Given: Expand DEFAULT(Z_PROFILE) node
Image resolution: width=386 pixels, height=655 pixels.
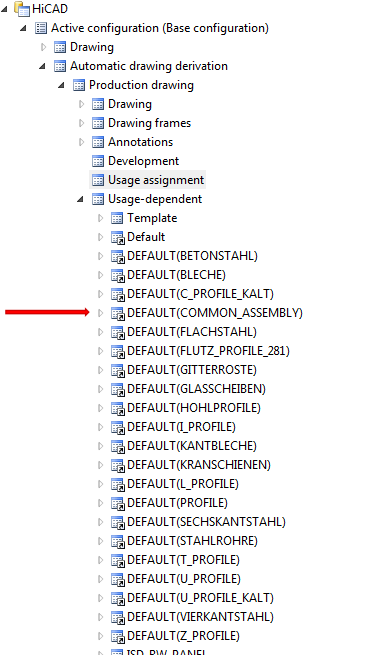Looking at the screenshot, I should point(100,636).
